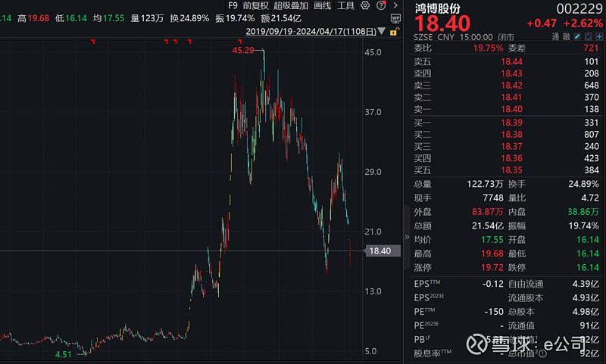Viewport: 606px width, 364px height.
Task: Select 卖四 ask price 18.43
Action: click(511, 73)
